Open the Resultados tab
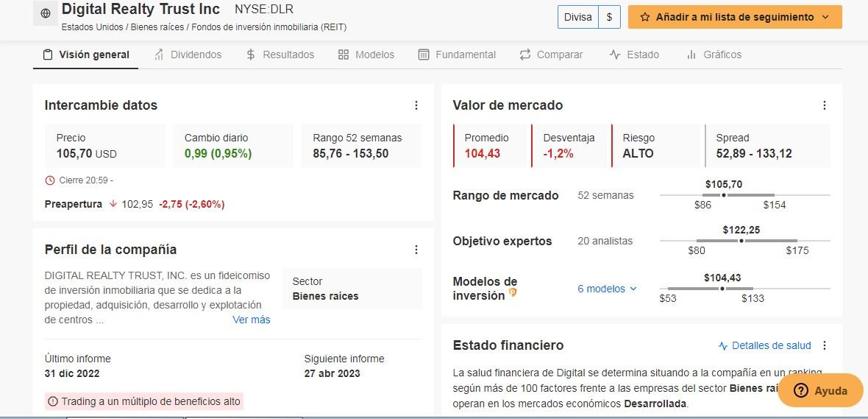 tap(280, 54)
